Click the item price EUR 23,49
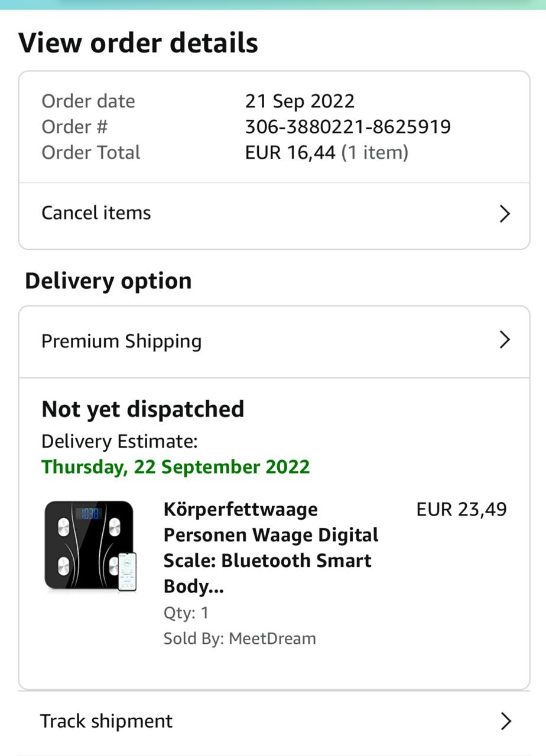Viewport: 546px width, 756px height. [461, 510]
